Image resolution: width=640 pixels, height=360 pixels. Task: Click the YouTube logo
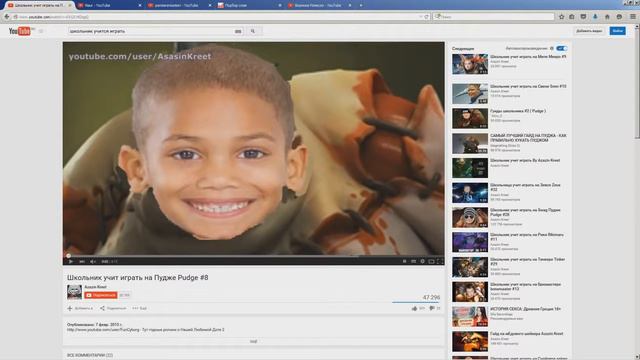(x=20, y=31)
